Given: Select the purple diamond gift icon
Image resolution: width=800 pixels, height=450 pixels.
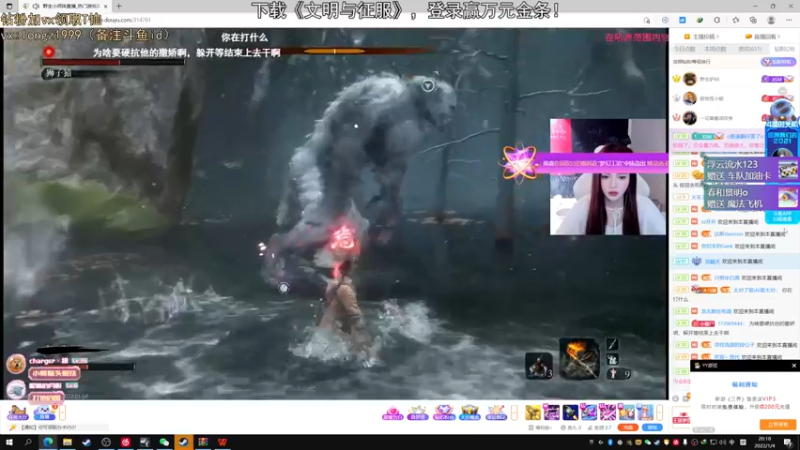Looking at the screenshot, I should pyautogui.click(x=444, y=412).
